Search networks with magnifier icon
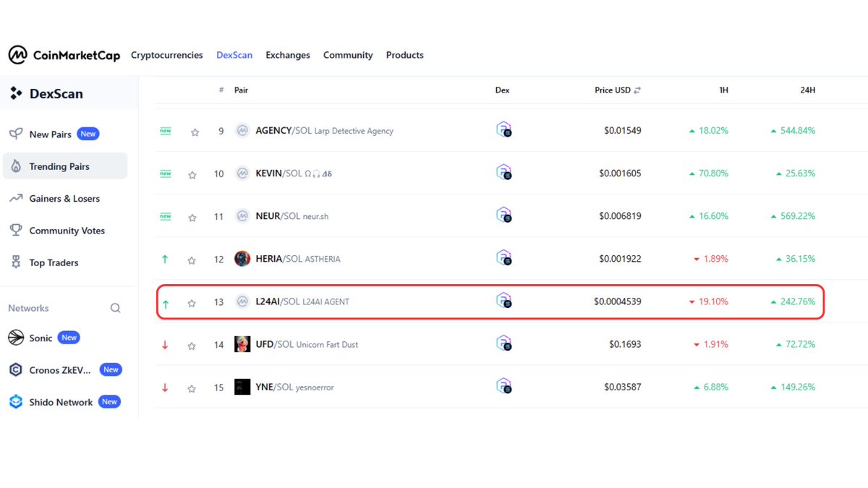 tap(116, 308)
